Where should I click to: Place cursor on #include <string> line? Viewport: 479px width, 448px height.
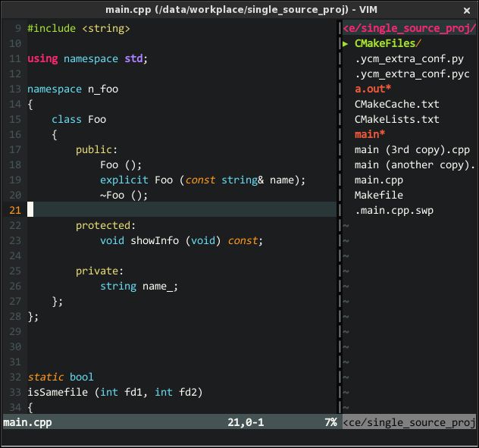pyautogui.click(x=79, y=28)
